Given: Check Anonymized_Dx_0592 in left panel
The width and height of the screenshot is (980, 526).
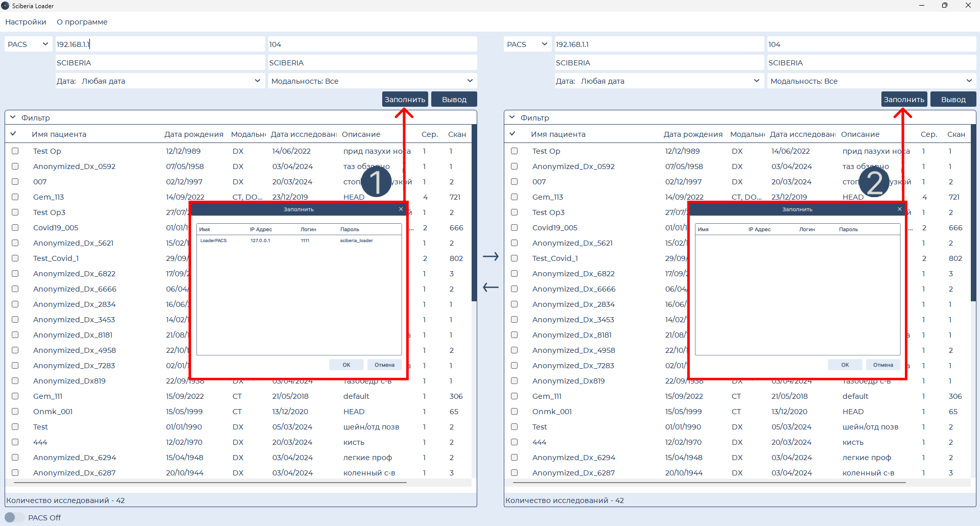Looking at the screenshot, I should pyautogui.click(x=15, y=166).
